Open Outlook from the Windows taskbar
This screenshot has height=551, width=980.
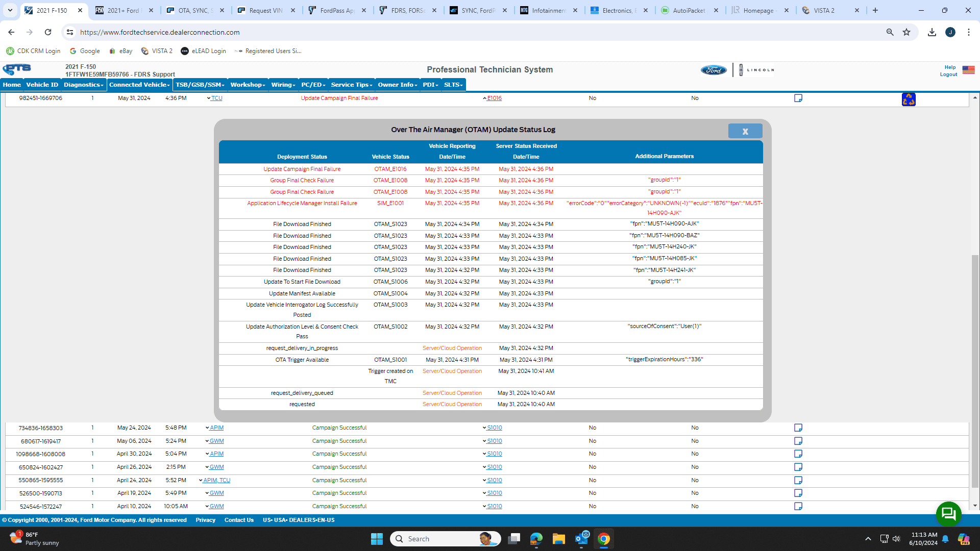[x=582, y=539]
